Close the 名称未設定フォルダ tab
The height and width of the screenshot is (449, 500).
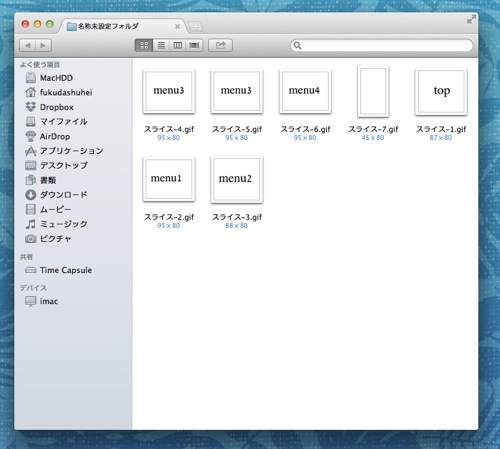pyautogui.click(x=177, y=26)
